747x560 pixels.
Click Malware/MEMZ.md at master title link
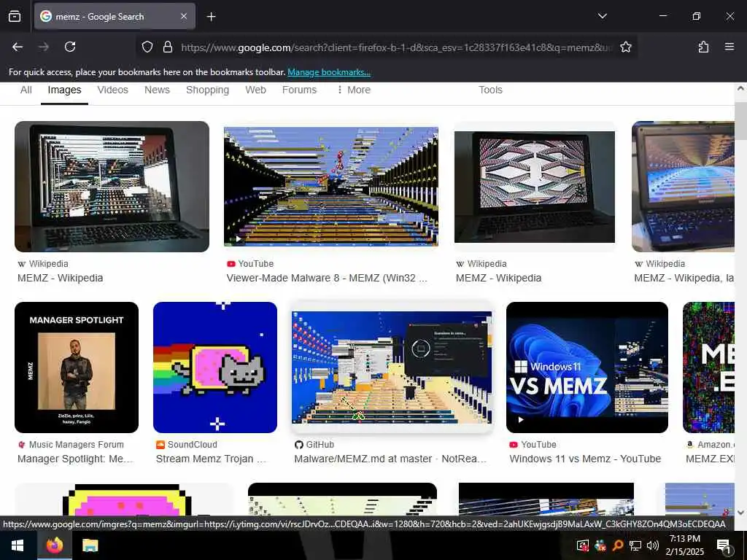coord(391,459)
